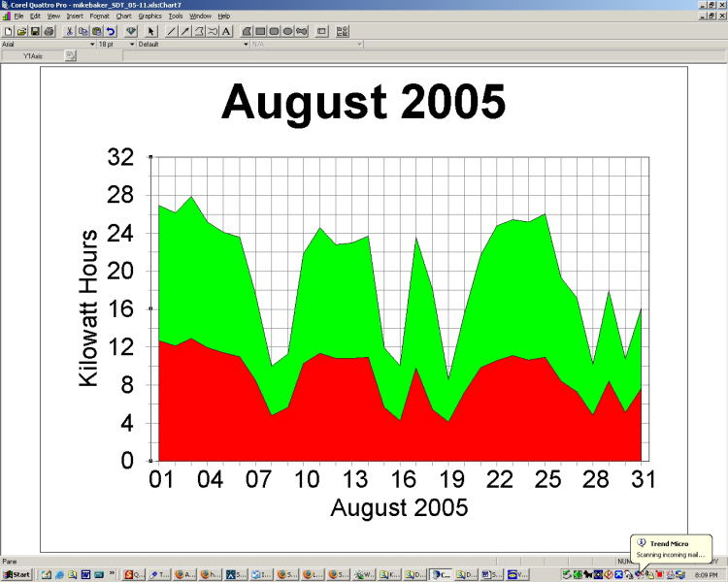Expand the Default style dropdown
This screenshot has height=582, width=728.
point(247,44)
